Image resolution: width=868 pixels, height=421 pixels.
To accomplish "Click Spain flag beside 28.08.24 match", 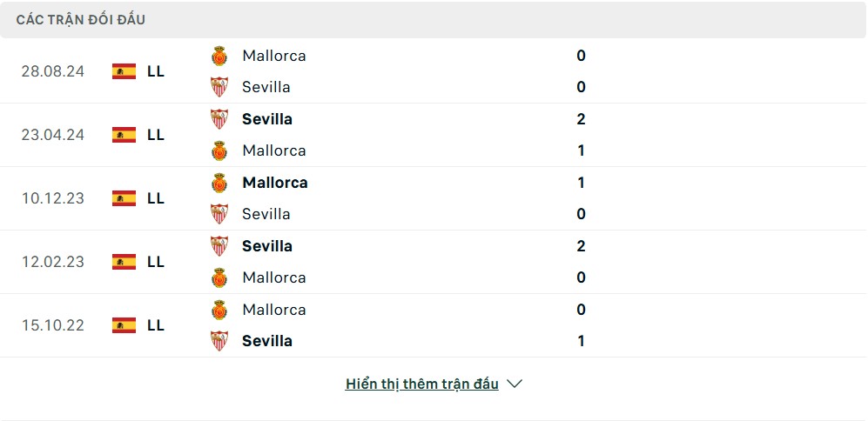I will [x=124, y=71].
